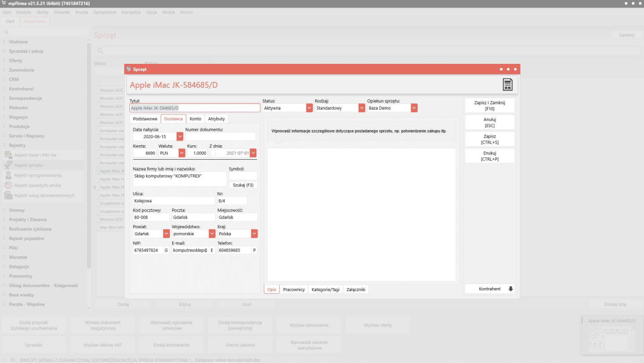Open the Waluta currency dropdown
Screen dimensions: 644x363
[182, 153]
